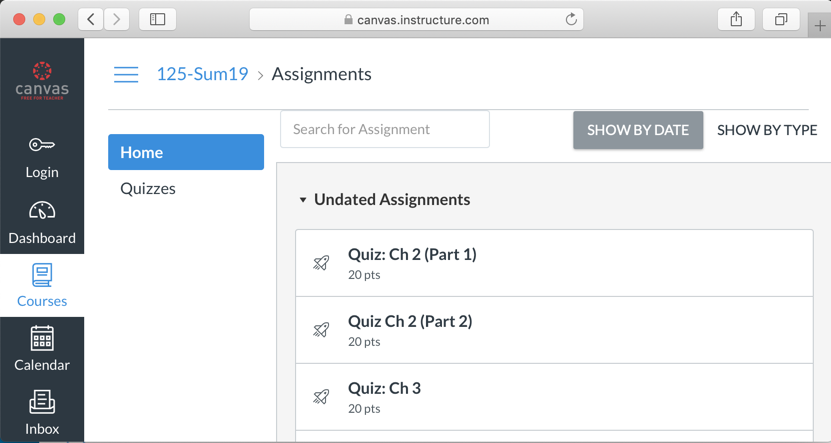Switch to Show By Date view
The height and width of the screenshot is (443, 831).
click(x=638, y=130)
